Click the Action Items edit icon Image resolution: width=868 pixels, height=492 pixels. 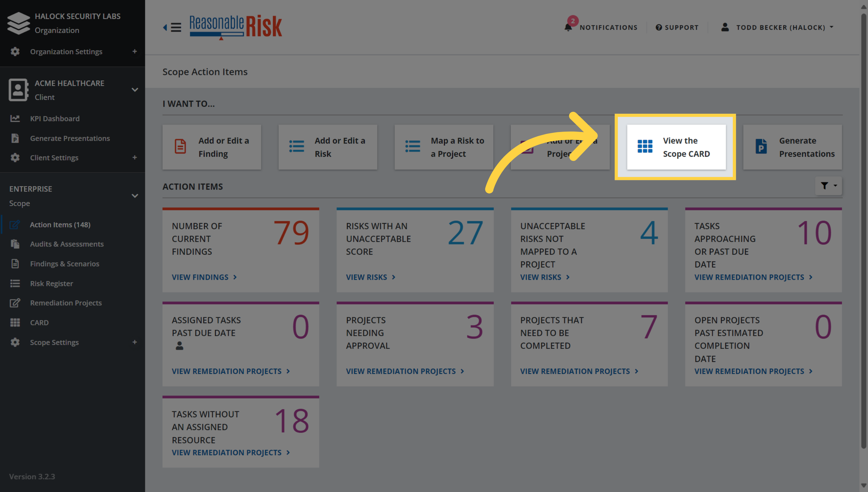point(15,225)
